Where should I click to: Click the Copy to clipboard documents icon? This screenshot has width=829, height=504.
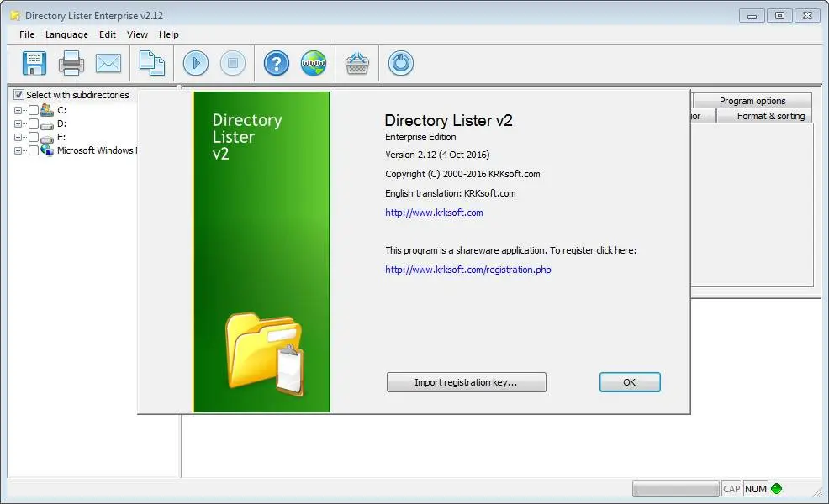(x=152, y=63)
